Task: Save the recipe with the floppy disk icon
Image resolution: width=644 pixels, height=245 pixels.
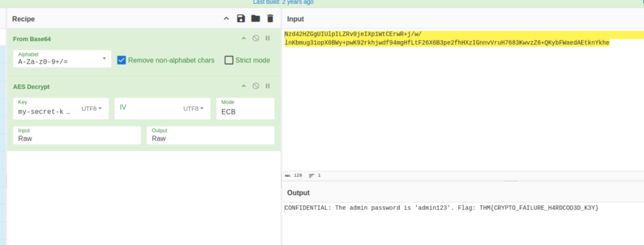Action: 241,18
